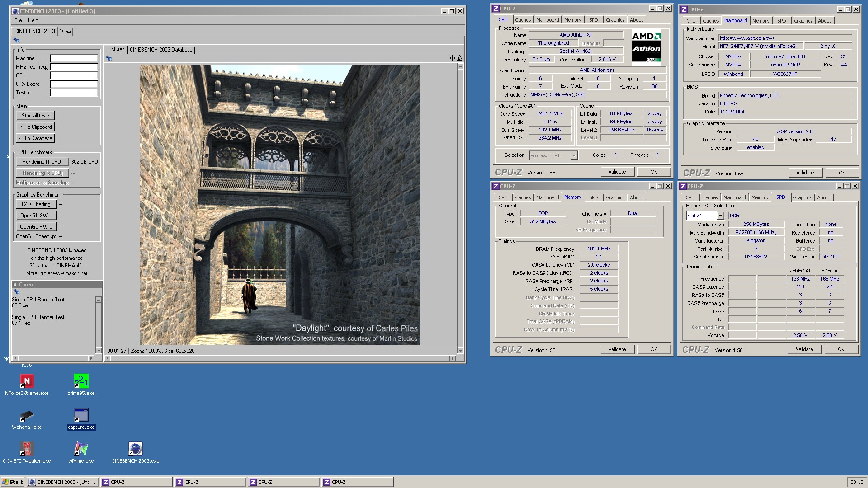Screen dimensions: 868x488
Task: Click the 302 CB-CPU score text
Action: 85,162
